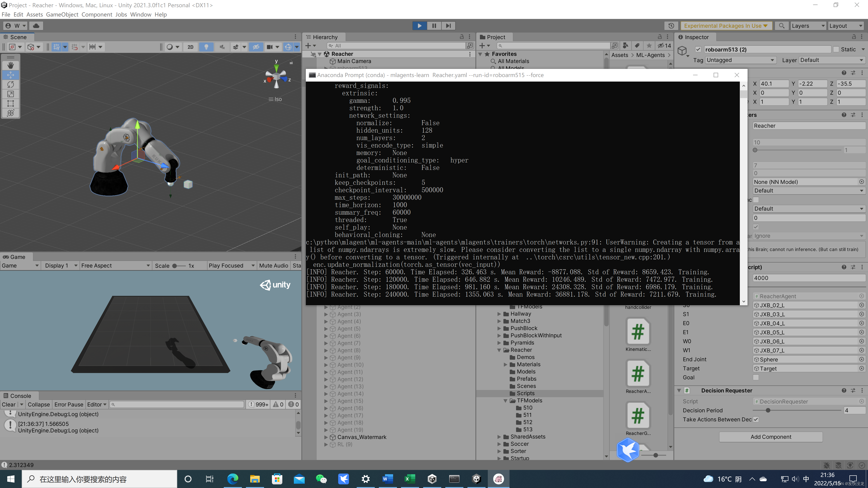Screen dimensions: 868x488
Task: Toggle 2D mode in Scene view
Action: pos(190,47)
